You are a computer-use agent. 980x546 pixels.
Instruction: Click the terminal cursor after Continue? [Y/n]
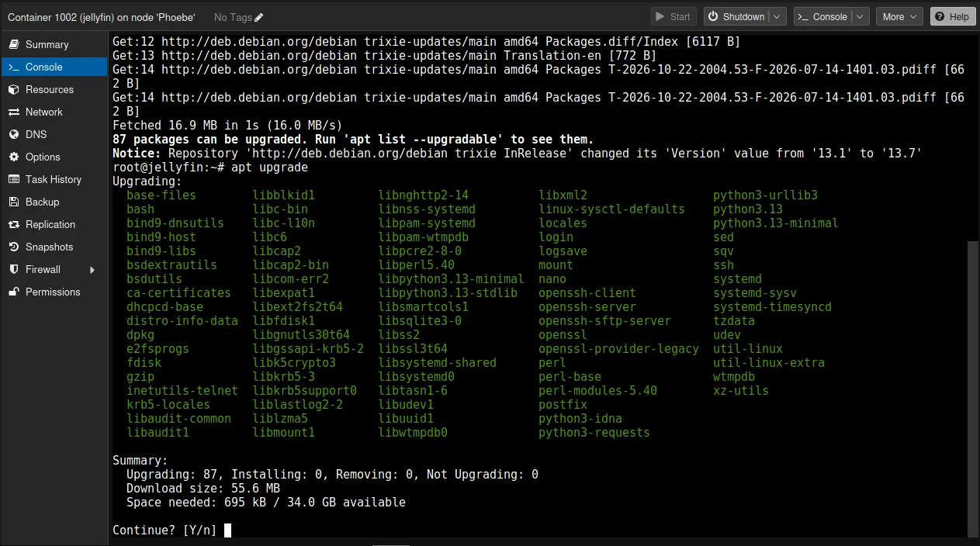point(227,530)
